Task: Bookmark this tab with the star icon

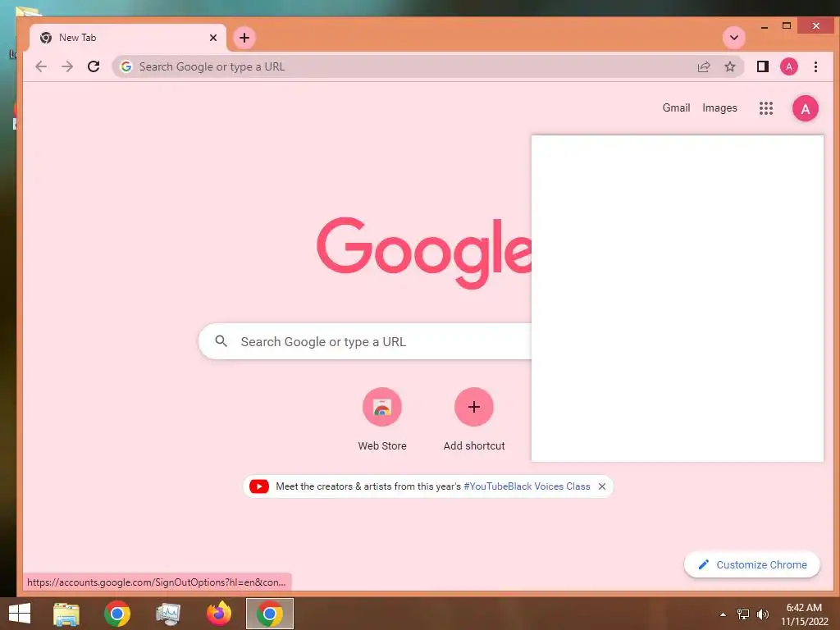Action: coord(729,66)
